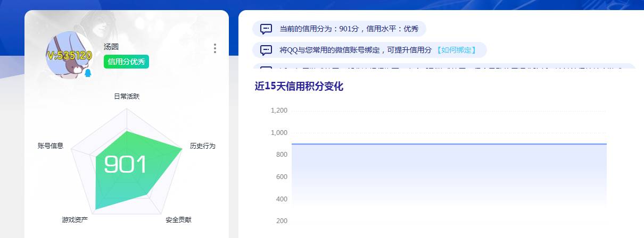Click the 400 axis value
Screen dimensions: 644x238
click(282, 199)
